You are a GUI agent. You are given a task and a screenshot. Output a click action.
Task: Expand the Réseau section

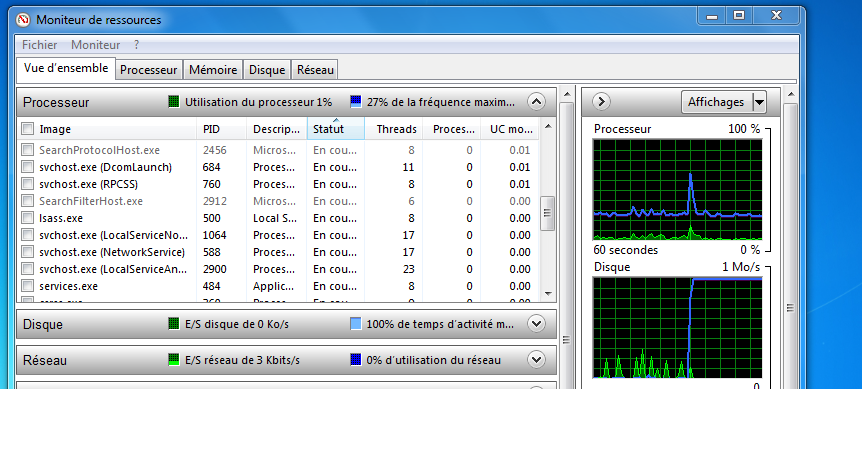(x=536, y=360)
